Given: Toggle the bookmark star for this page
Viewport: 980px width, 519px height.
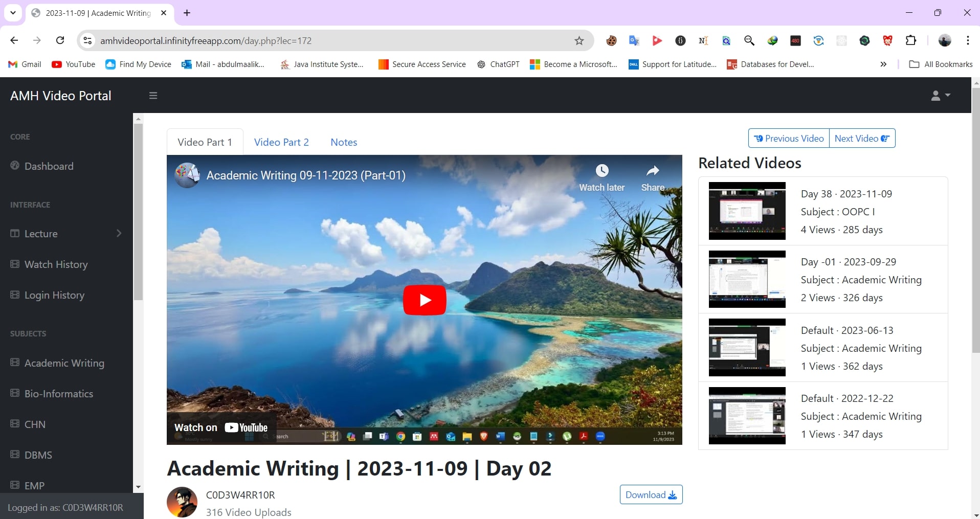Looking at the screenshot, I should click(x=578, y=40).
